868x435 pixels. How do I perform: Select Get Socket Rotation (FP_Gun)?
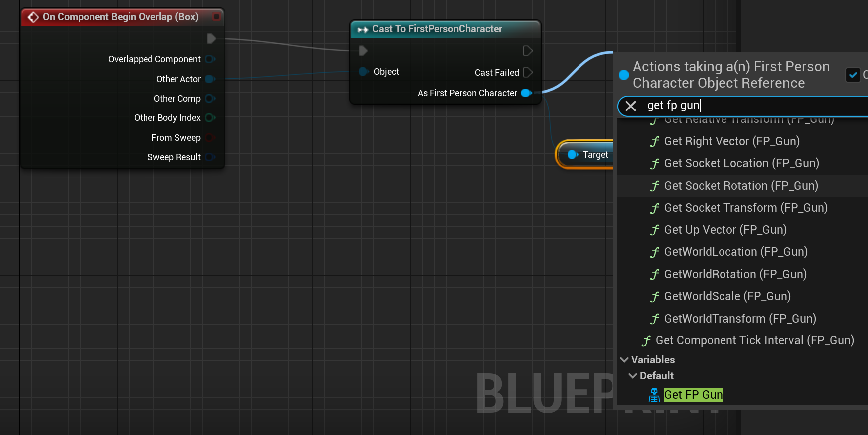click(x=742, y=186)
